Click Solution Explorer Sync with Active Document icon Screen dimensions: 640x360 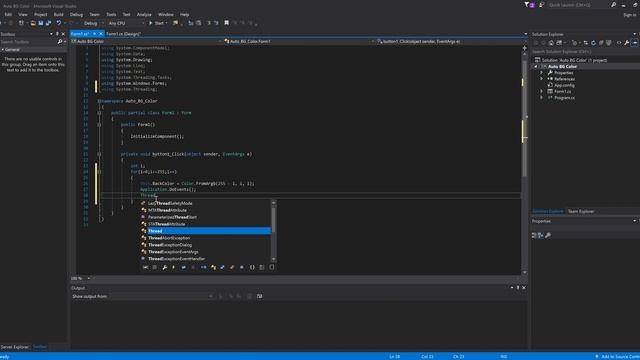coord(586,43)
